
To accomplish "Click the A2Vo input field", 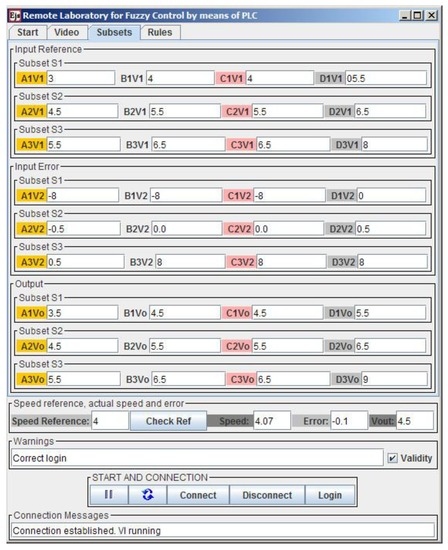I will (82, 346).
